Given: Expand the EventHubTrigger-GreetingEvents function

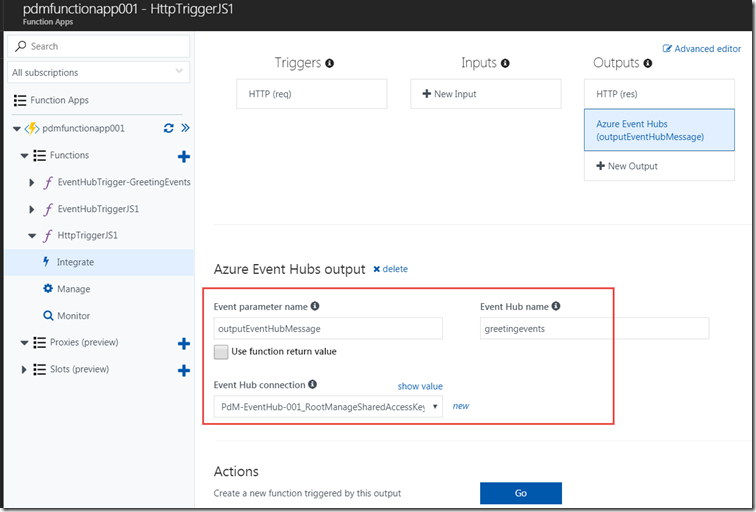Looking at the screenshot, I should (32, 182).
